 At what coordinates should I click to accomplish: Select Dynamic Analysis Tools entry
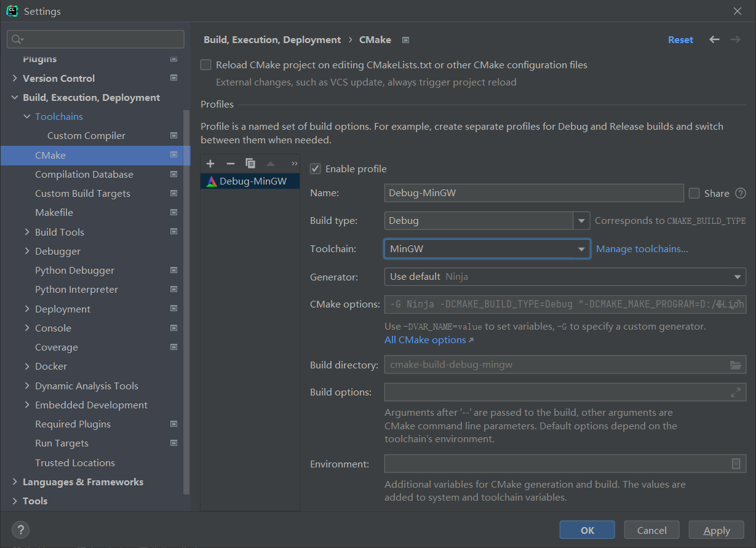pos(87,386)
